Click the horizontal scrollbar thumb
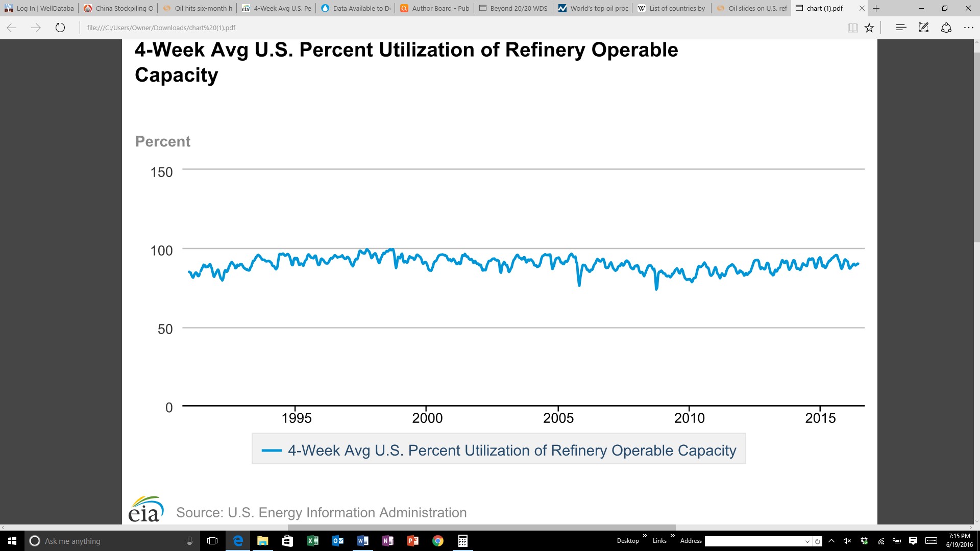Screen dimensions: 980x551 (x=481, y=528)
